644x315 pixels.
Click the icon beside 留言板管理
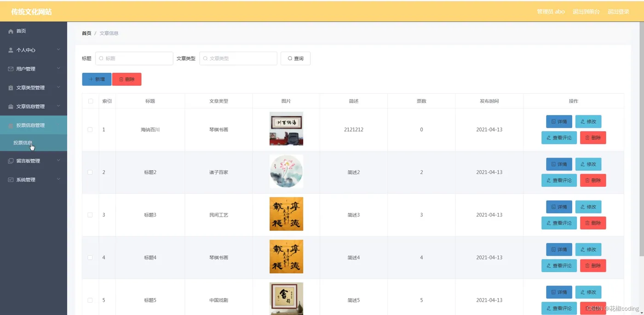click(x=11, y=161)
